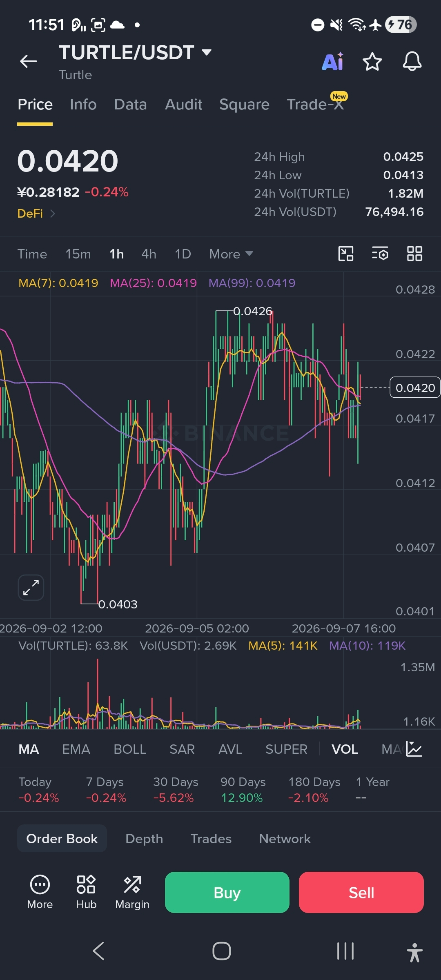Viewport: 441px width, 980px height.
Task: Switch to the Depth tab
Action: [x=144, y=839]
